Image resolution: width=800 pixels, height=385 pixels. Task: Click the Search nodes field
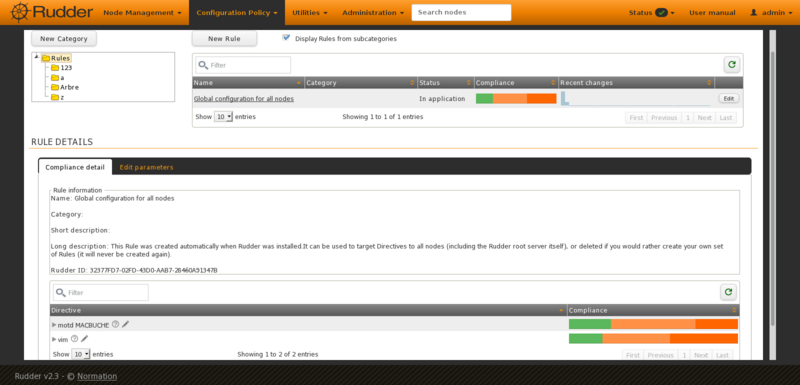coord(461,13)
